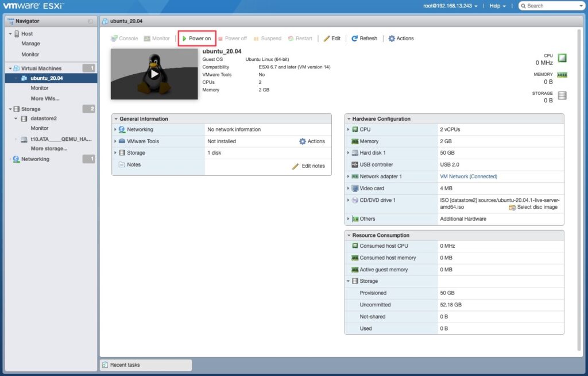The width and height of the screenshot is (588, 376).
Task: Expand the Video card row
Action: 349,188
